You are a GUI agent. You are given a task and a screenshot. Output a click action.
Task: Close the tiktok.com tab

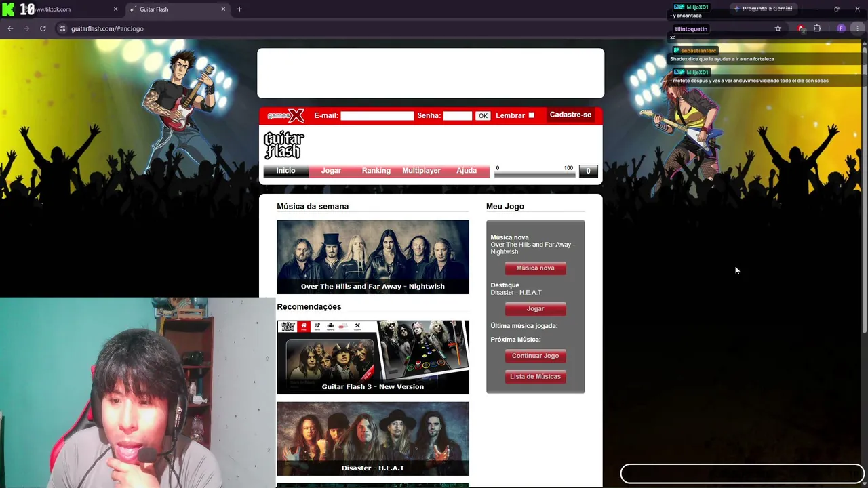pos(115,9)
